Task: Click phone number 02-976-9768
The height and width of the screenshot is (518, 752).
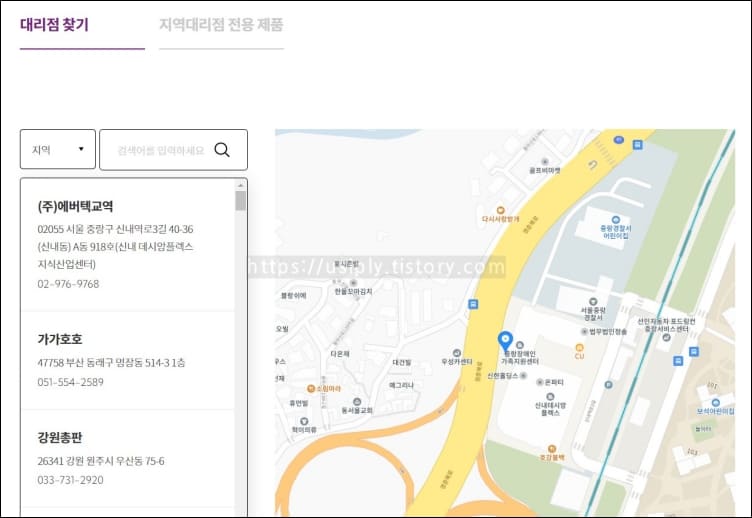Action: pyautogui.click(x=68, y=284)
